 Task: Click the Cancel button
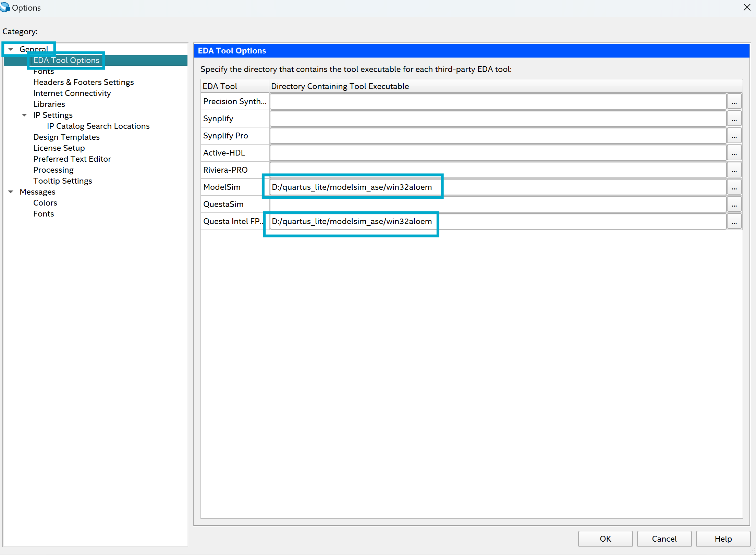tap(664, 539)
